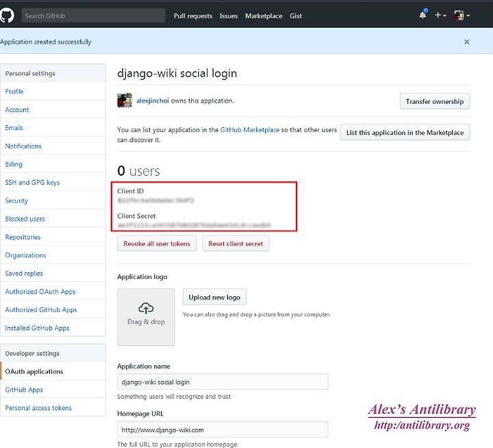Click the django-wiki social login heading
The height and width of the screenshot is (448, 493).
pyautogui.click(x=177, y=73)
